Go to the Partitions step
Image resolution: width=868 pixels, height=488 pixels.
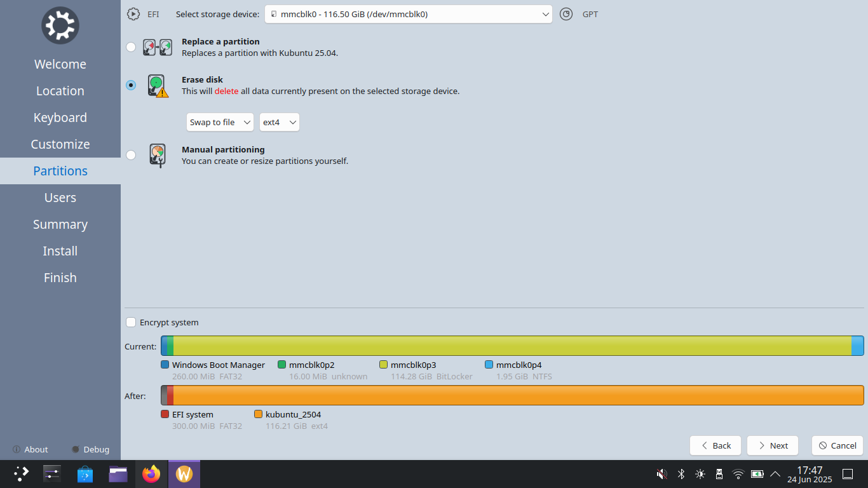(x=60, y=171)
